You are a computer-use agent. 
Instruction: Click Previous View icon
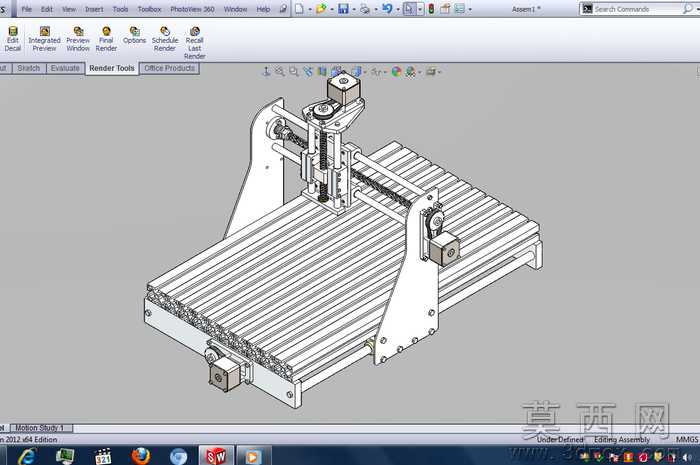tap(308, 71)
